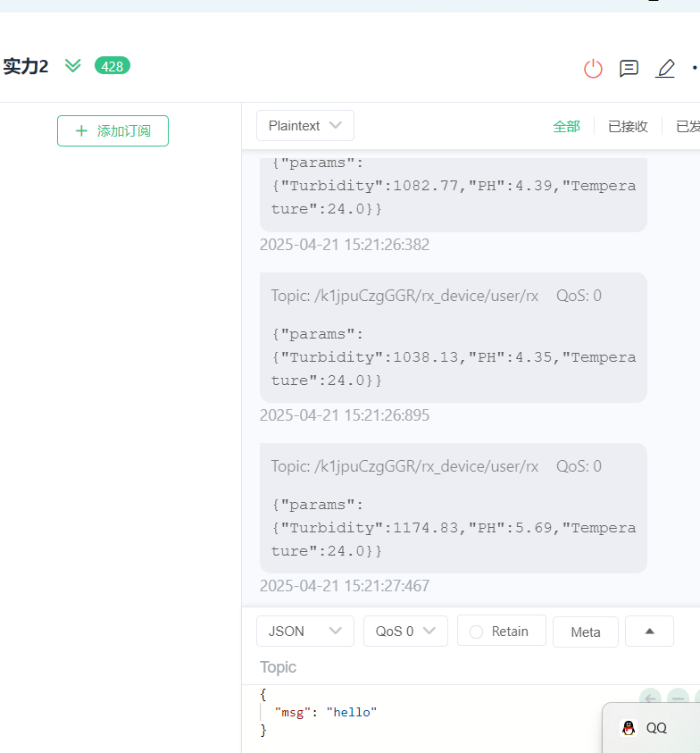Enable the Retain radio option

(x=477, y=632)
